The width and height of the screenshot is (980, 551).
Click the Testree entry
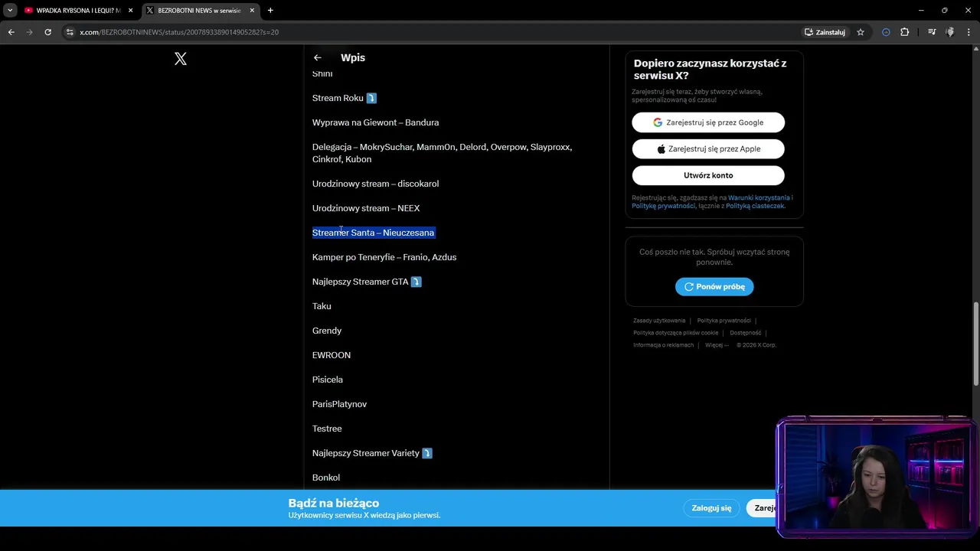pos(327,429)
